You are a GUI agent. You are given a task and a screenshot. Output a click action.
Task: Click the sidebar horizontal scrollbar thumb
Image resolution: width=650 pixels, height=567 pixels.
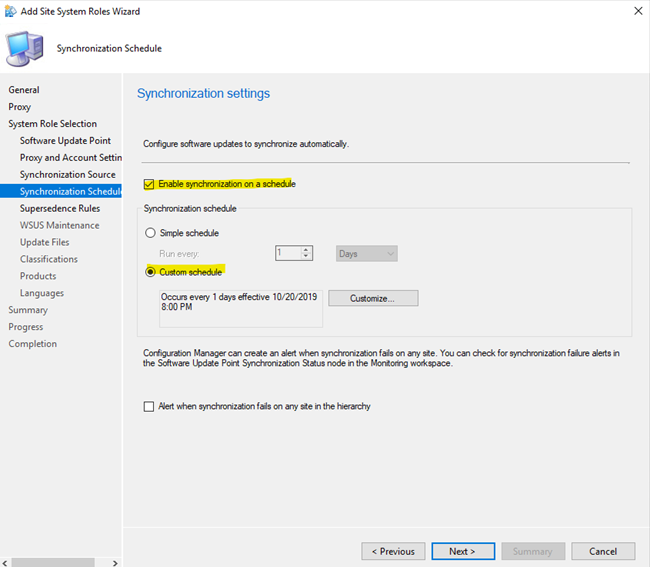[x=53, y=563]
